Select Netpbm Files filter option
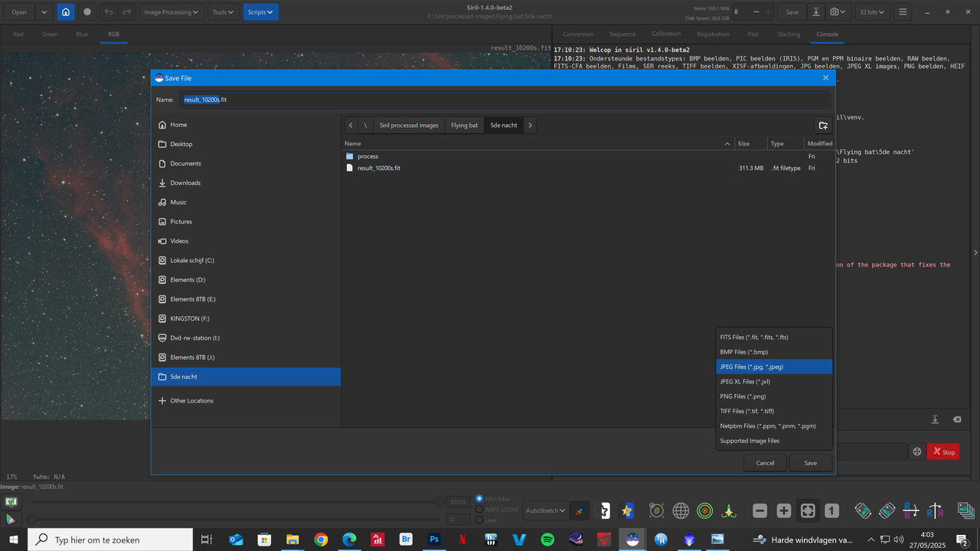 click(x=774, y=425)
